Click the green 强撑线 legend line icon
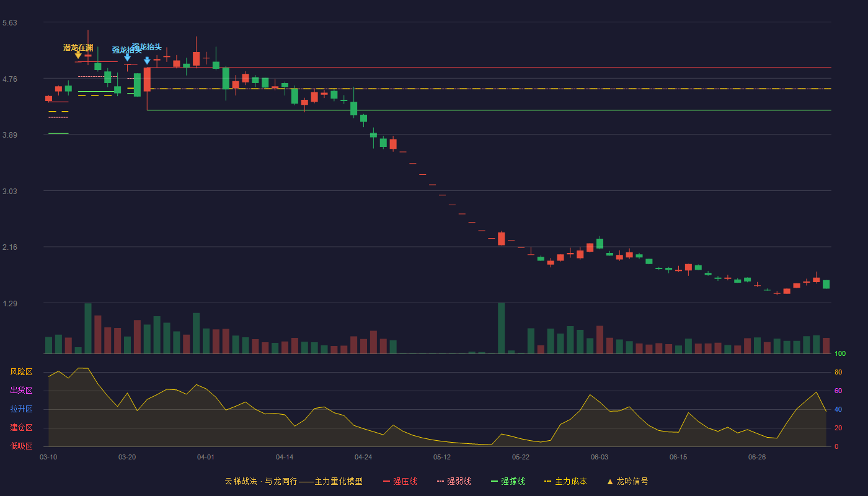This screenshot has height=496, width=868. coord(494,482)
